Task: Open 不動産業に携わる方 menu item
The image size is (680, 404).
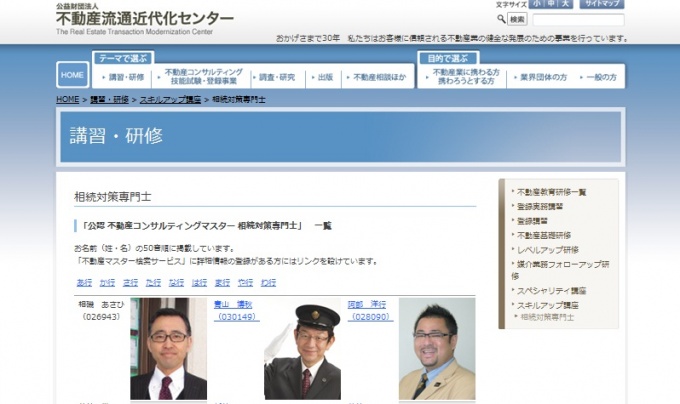Action: (462, 77)
